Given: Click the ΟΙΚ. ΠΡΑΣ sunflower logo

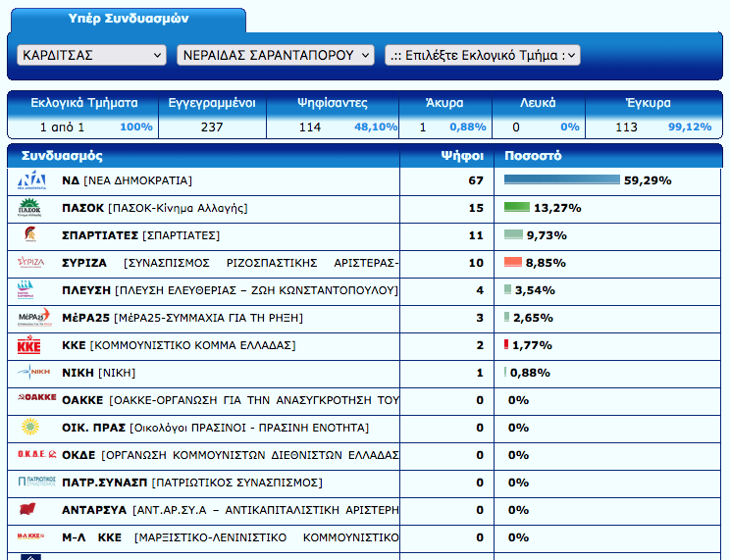Looking at the screenshot, I should tap(29, 428).
